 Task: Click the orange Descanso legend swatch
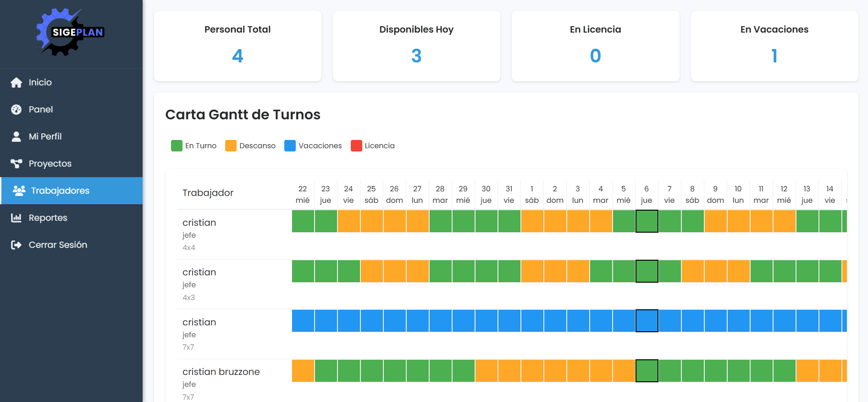coord(231,146)
